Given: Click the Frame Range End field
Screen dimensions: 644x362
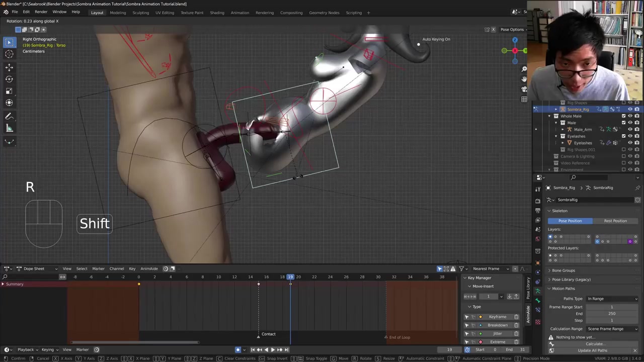Looking at the screenshot, I should pos(612,314).
